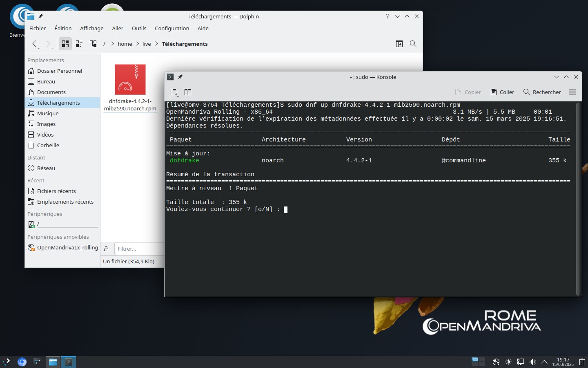
Task: Expand the back navigation history arrow
Action: 39,48
